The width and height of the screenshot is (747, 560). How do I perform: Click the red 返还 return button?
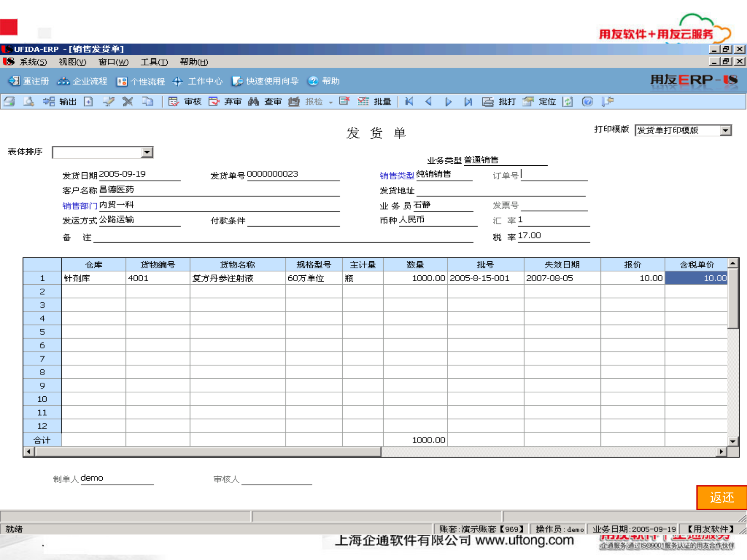(x=722, y=497)
